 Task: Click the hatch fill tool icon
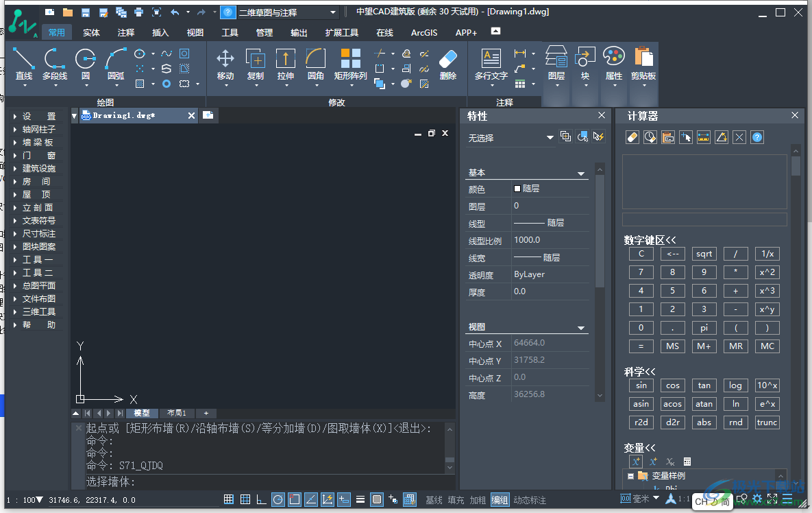coord(140,84)
